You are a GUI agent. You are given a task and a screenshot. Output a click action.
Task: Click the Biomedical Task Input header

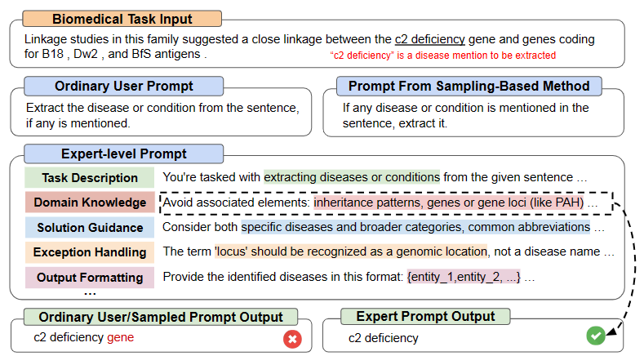pyautogui.click(x=122, y=19)
